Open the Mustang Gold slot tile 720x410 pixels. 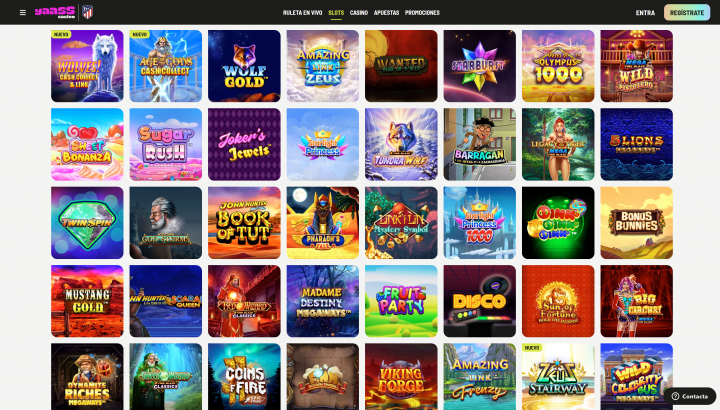(87, 301)
